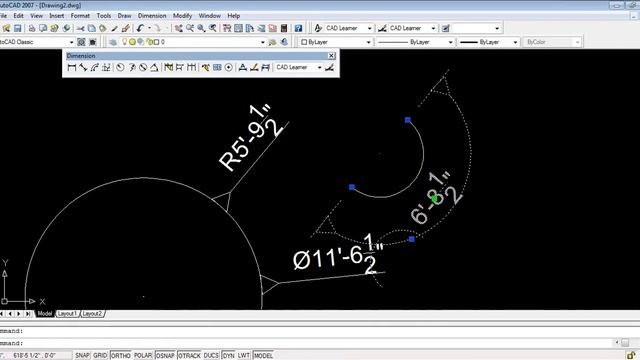
Task: Open the QuickCalc calculator icon
Action: [x=284, y=28]
